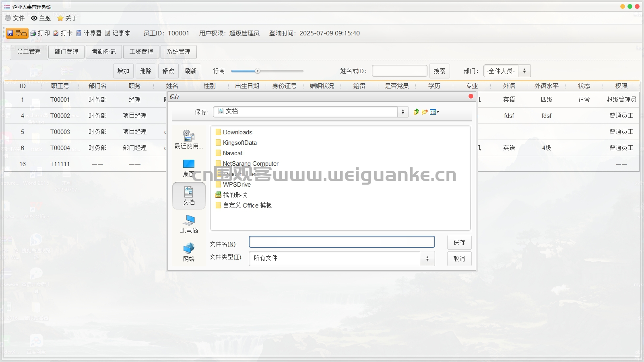
Task: Click the 超级管理员 cell in first row
Action: point(621,99)
